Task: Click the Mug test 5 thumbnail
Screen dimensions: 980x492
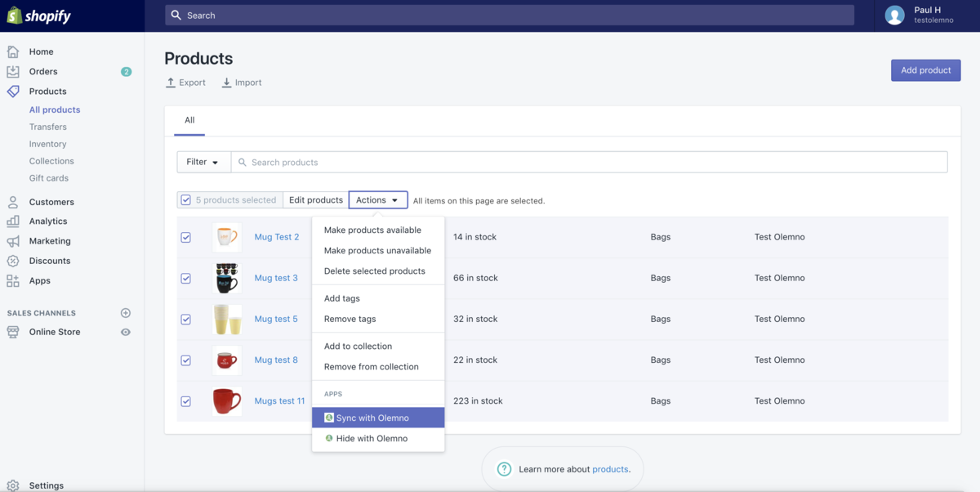Action: [227, 319]
